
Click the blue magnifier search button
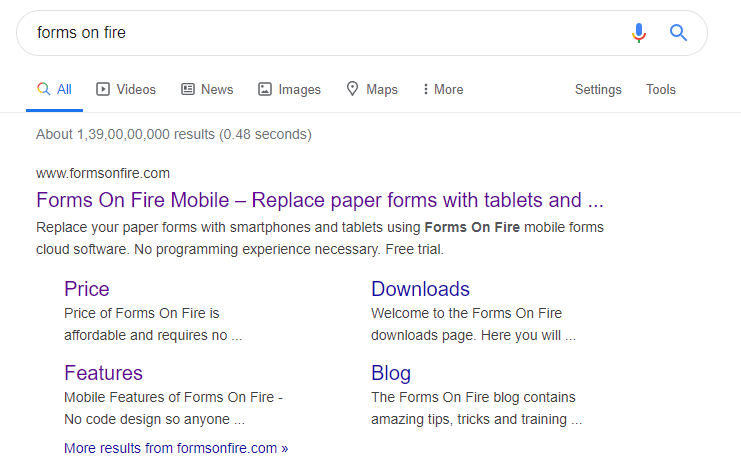coord(678,33)
